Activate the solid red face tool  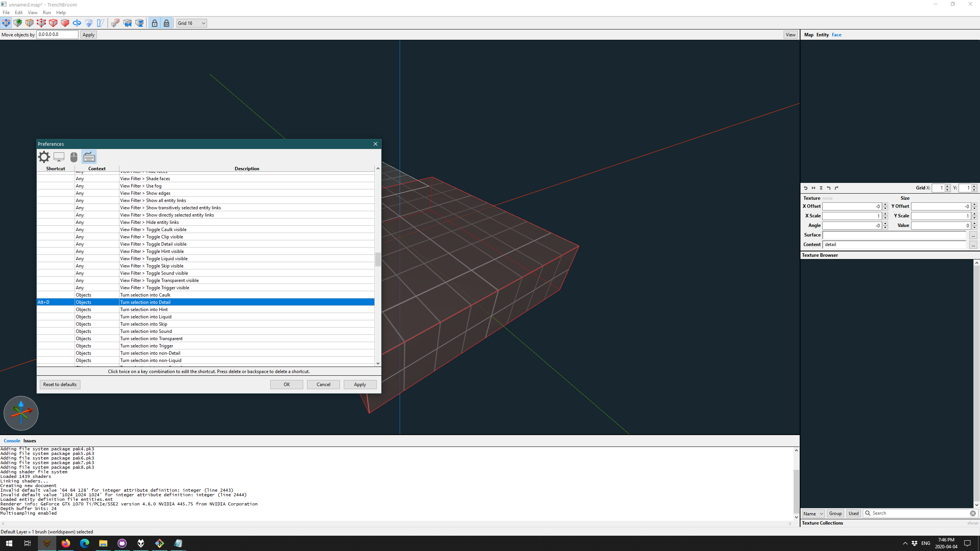pyautogui.click(x=65, y=23)
